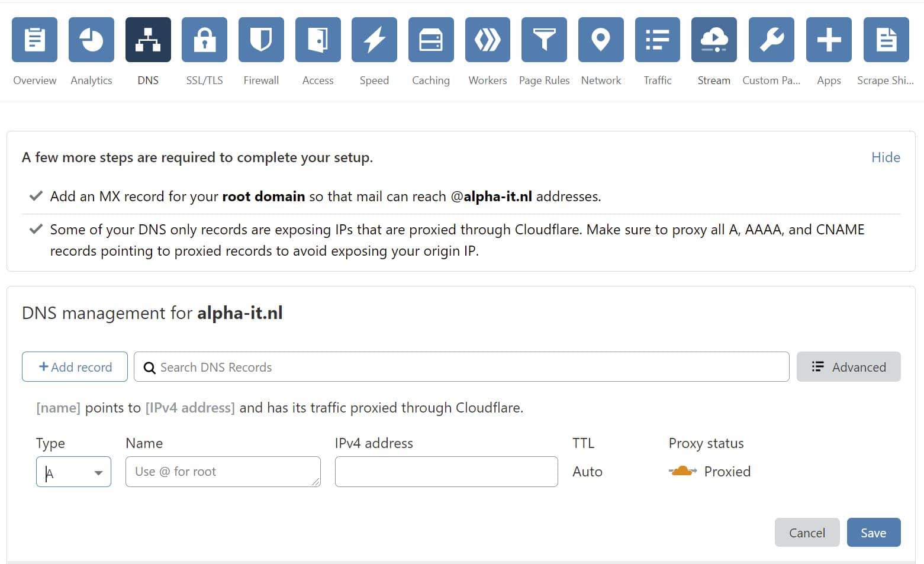This screenshot has width=924, height=564.
Task: Open the Firewall shield icon
Action: (x=261, y=40)
